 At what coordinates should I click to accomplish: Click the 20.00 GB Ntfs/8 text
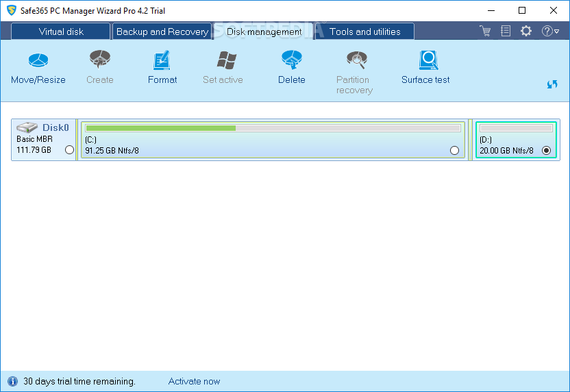(x=506, y=151)
